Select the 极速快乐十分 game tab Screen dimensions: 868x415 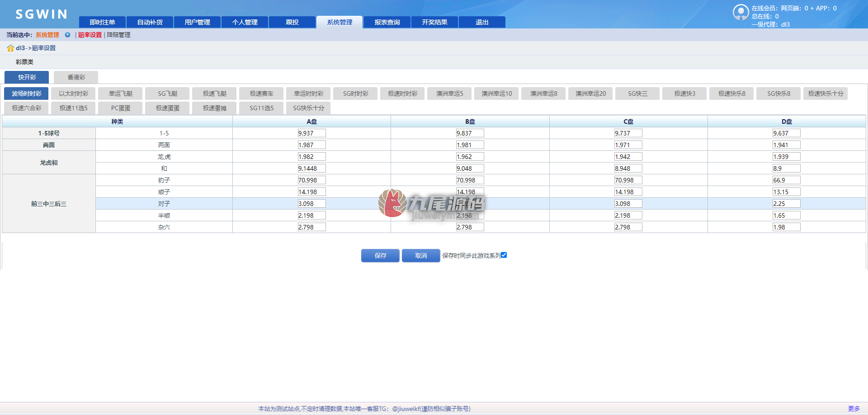click(x=826, y=93)
